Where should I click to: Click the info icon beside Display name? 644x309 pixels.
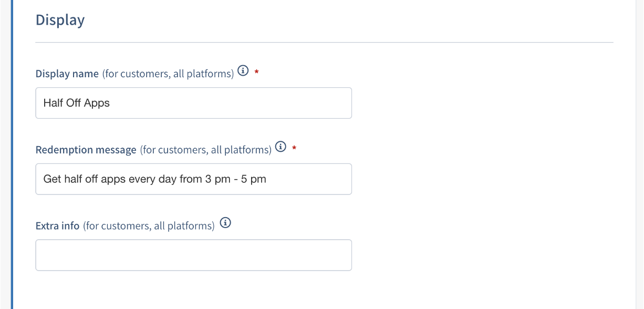(x=243, y=70)
